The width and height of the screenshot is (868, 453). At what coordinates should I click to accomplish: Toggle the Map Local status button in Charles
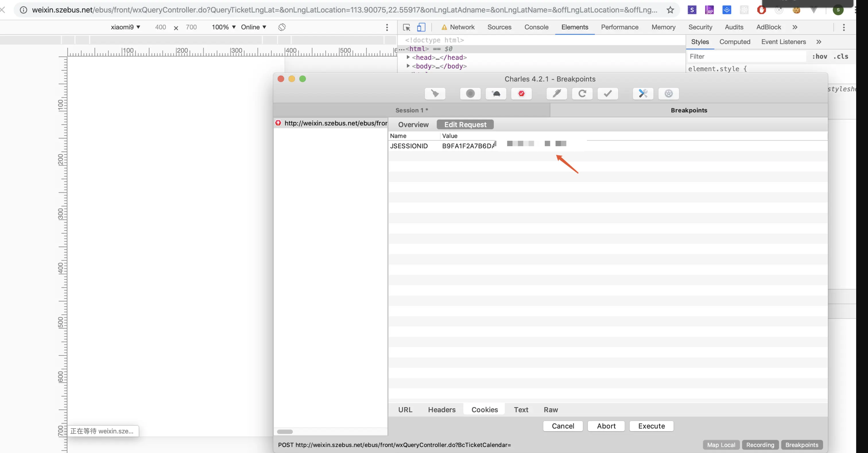pyautogui.click(x=721, y=445)
